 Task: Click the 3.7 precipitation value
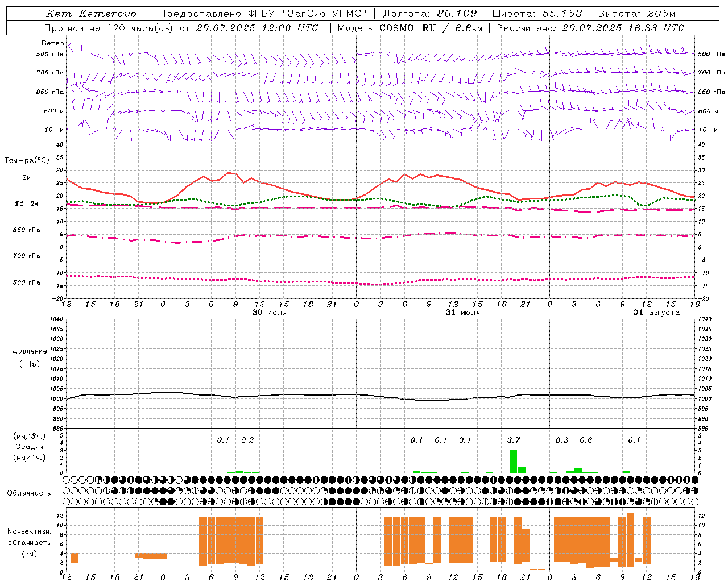pos(514,440)
